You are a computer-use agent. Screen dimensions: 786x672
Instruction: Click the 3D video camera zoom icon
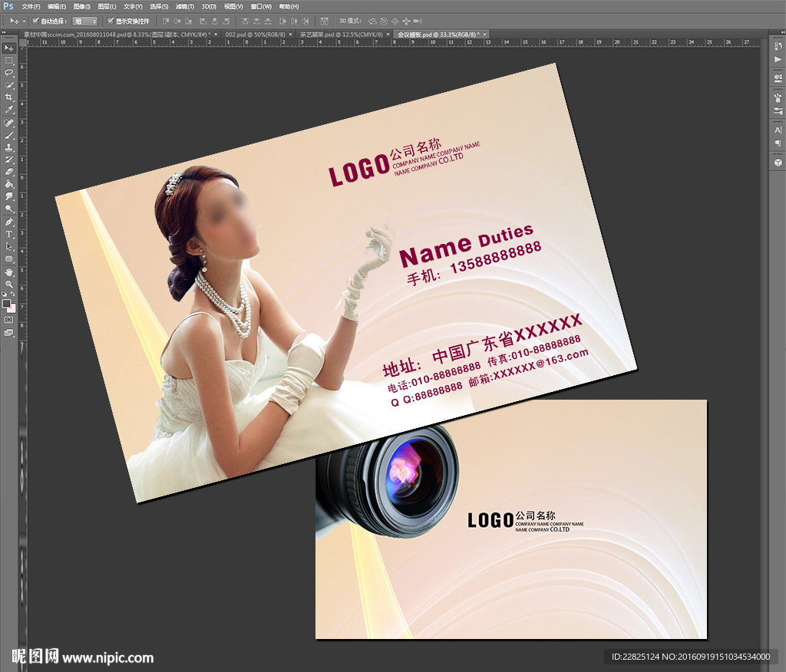(x=418, y=21)
